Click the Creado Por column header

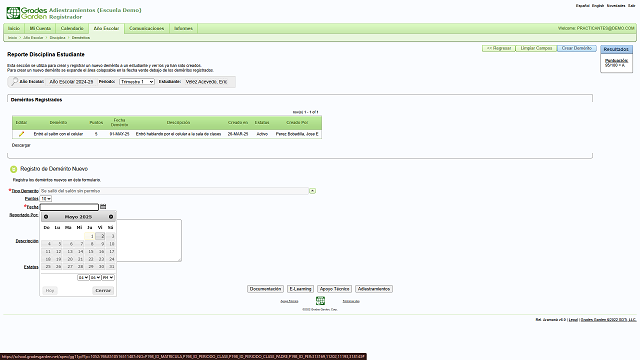(297, 122)
